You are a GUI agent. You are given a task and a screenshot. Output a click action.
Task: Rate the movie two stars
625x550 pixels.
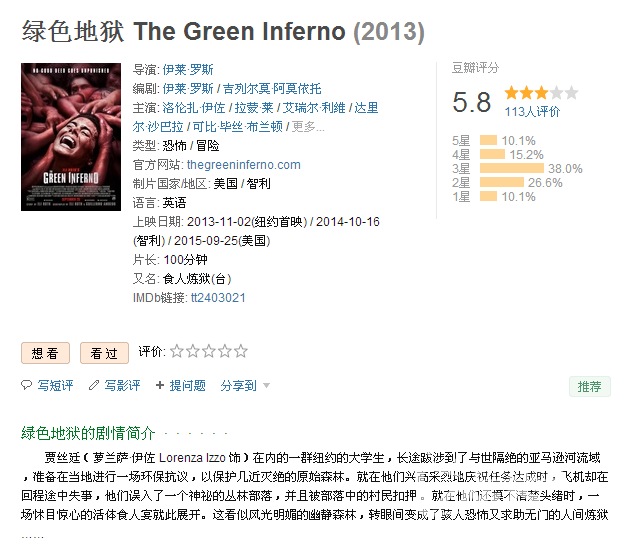tap(193, 351)
